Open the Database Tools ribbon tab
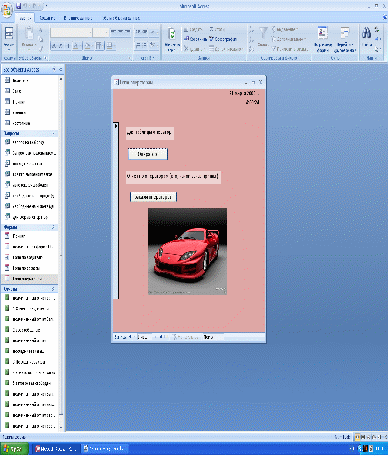This screenshot has height=456, width=389. (x=121, y=18)
